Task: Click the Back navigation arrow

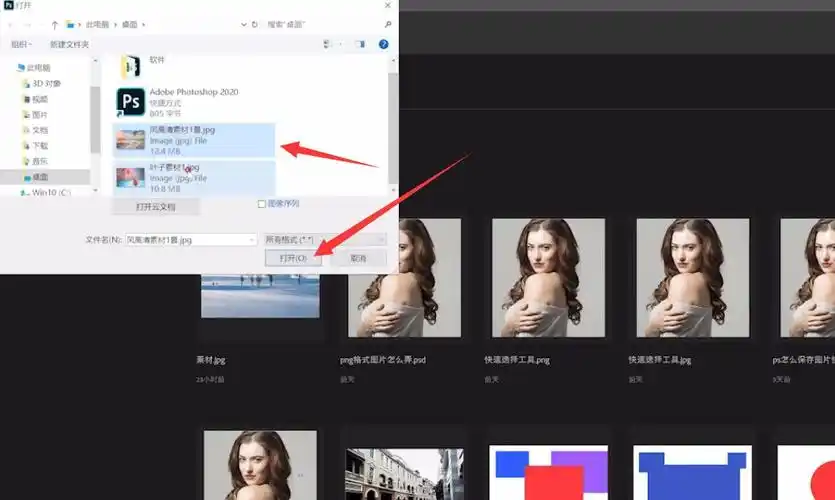Action: (11, 24)
